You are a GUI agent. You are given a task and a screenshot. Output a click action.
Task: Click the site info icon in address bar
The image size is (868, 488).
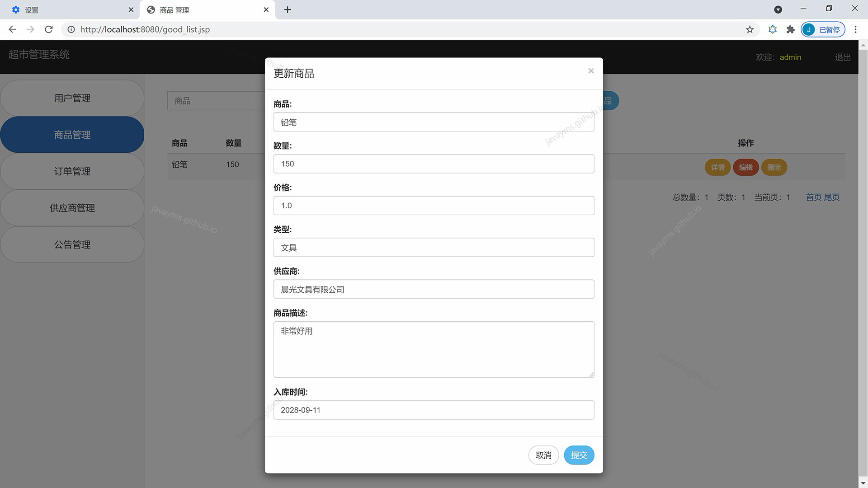point(71,29)
